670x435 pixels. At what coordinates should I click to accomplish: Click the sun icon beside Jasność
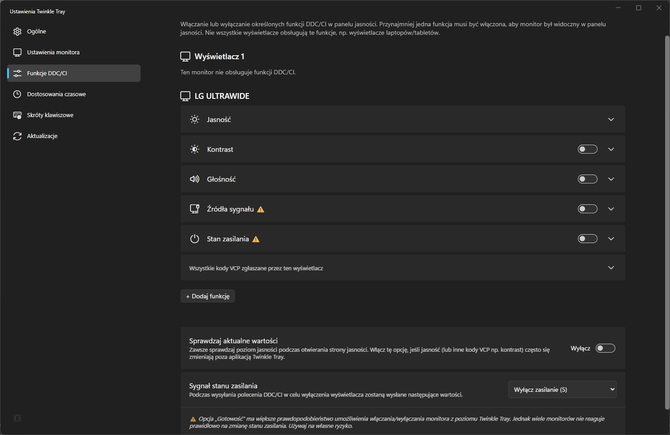[195, 119]
